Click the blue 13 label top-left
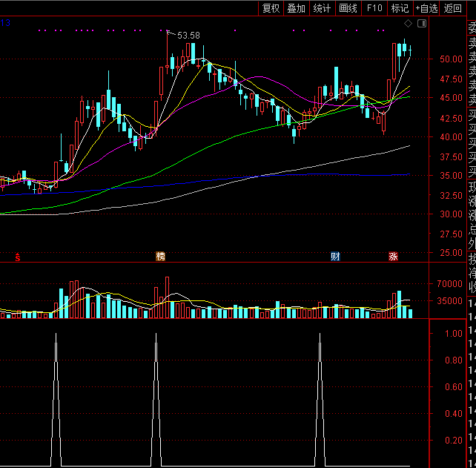The height and width of the screenshot is (468, 476). [5, 23]
